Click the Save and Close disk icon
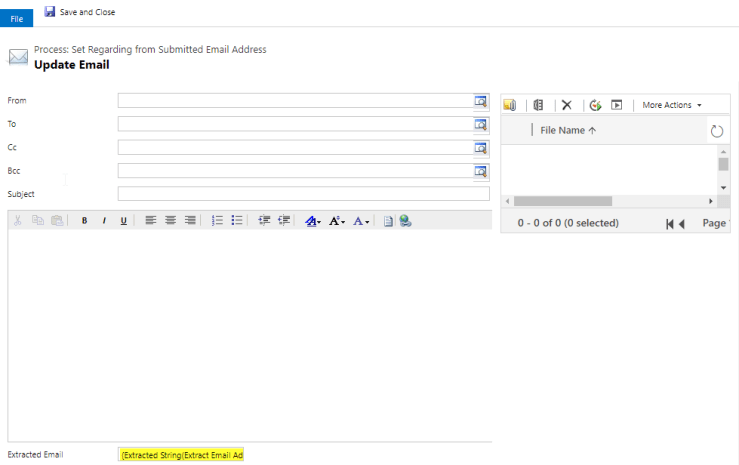 coord(49,11)
